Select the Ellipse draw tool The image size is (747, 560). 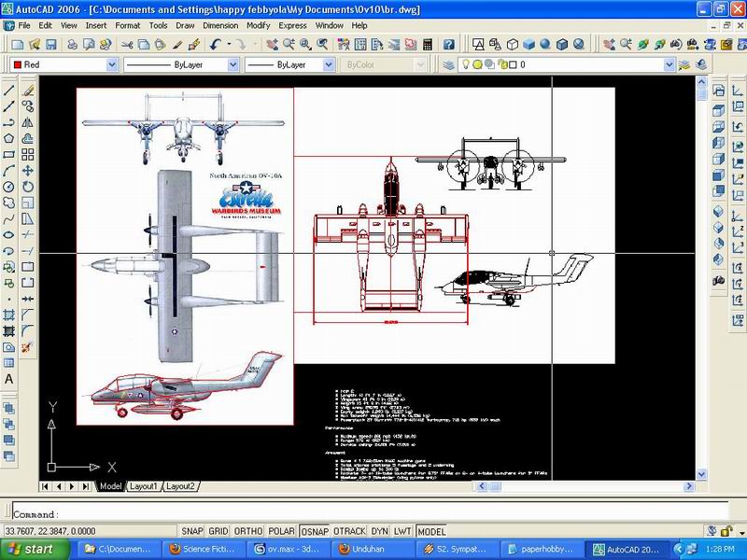pyautogui.click(x=8, y=235)
